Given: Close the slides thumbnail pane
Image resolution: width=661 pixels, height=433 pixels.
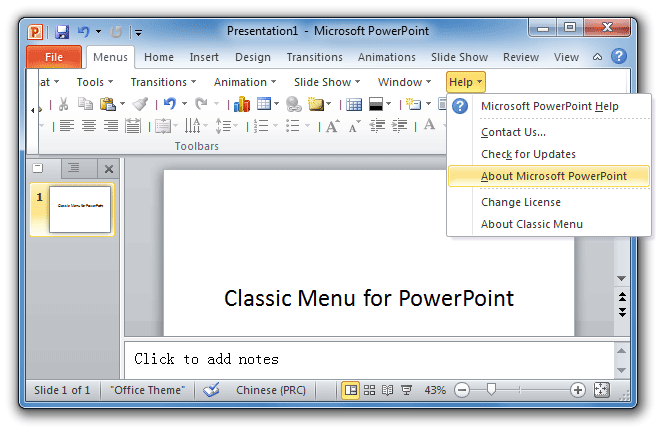Looking at the screenshot, I should 109,169.
